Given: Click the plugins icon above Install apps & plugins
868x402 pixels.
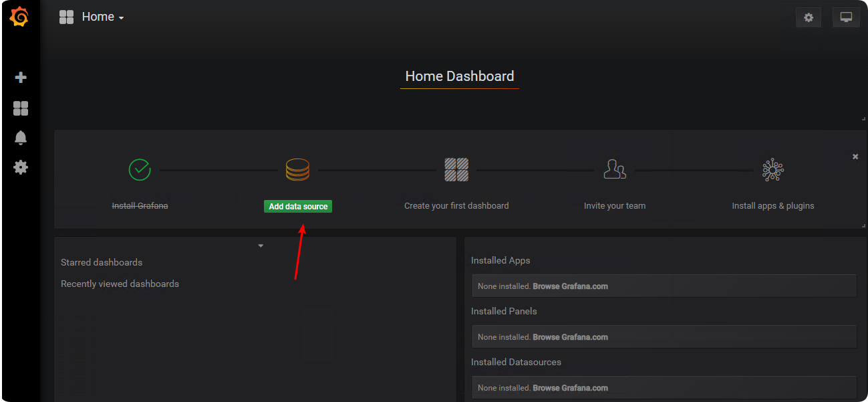Looking at the screenshot, I should click(x=773, y=169).
